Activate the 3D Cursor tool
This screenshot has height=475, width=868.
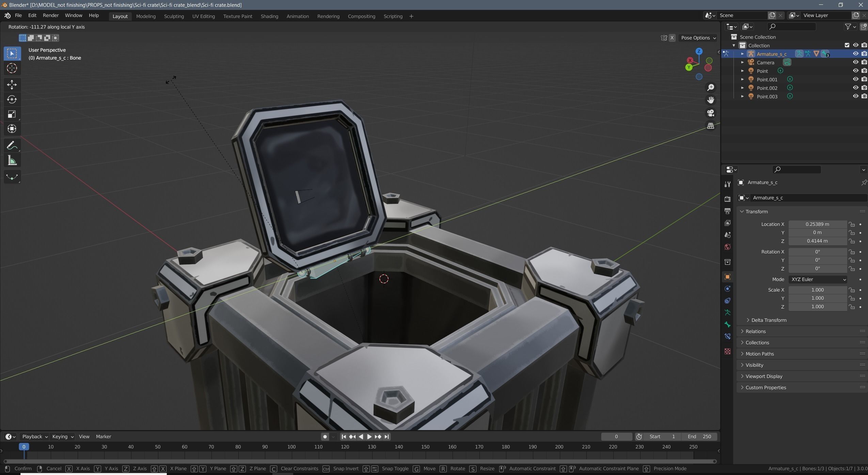pyautogui.click(x=12, y=68)
